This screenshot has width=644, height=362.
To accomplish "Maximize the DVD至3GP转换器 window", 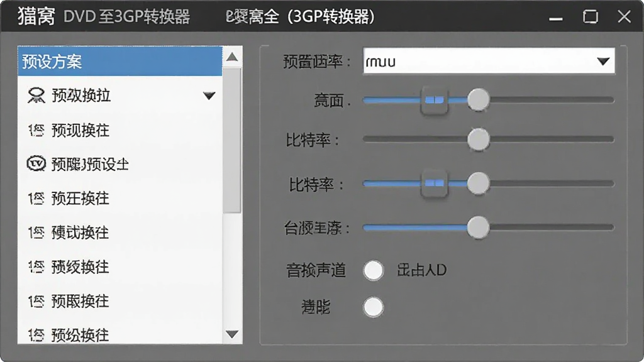I will coord(590,16).
